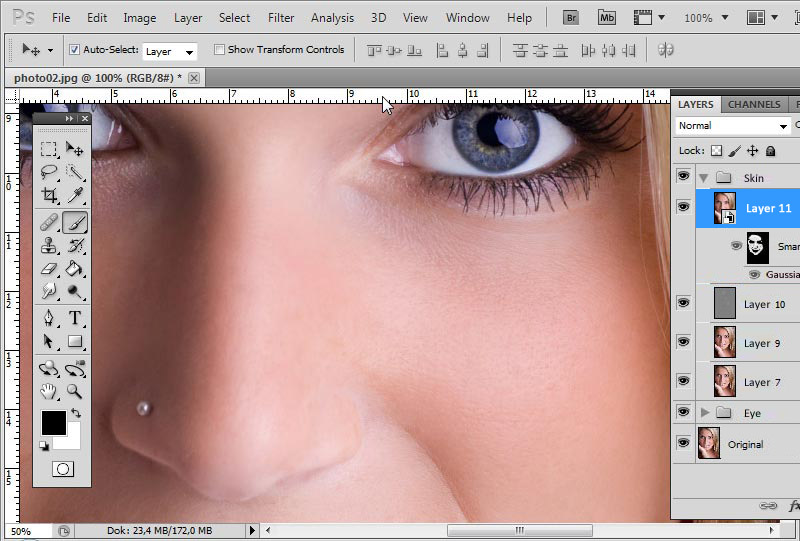This screenshot has width=800, height=541.
Task: Click the foreground black color swatch
Action: (x=53, y=422)
